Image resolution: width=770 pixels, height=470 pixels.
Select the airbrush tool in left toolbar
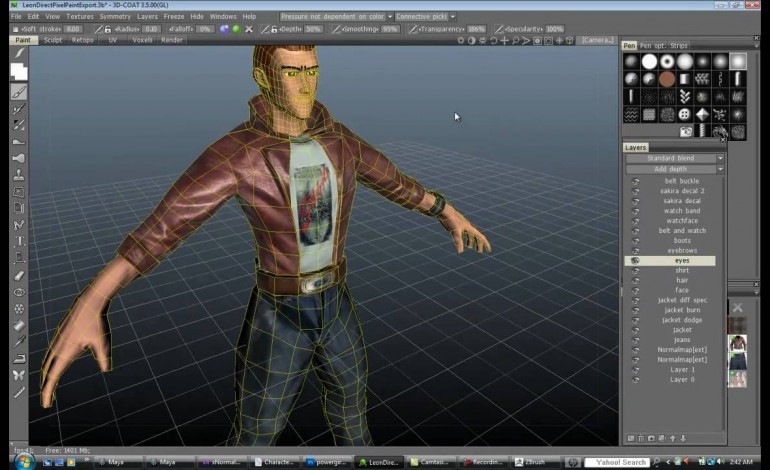19,158
